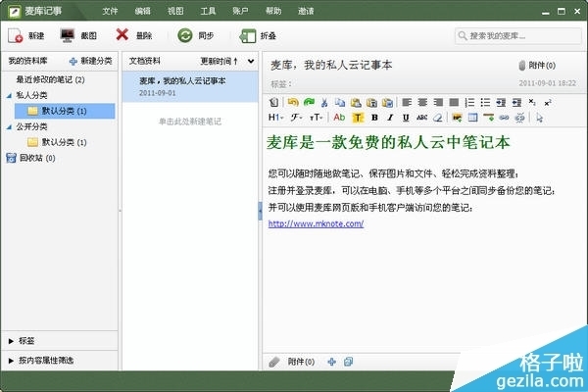Click the Justify alignment icon
588x392 pixels.
(x=454, y=102)
